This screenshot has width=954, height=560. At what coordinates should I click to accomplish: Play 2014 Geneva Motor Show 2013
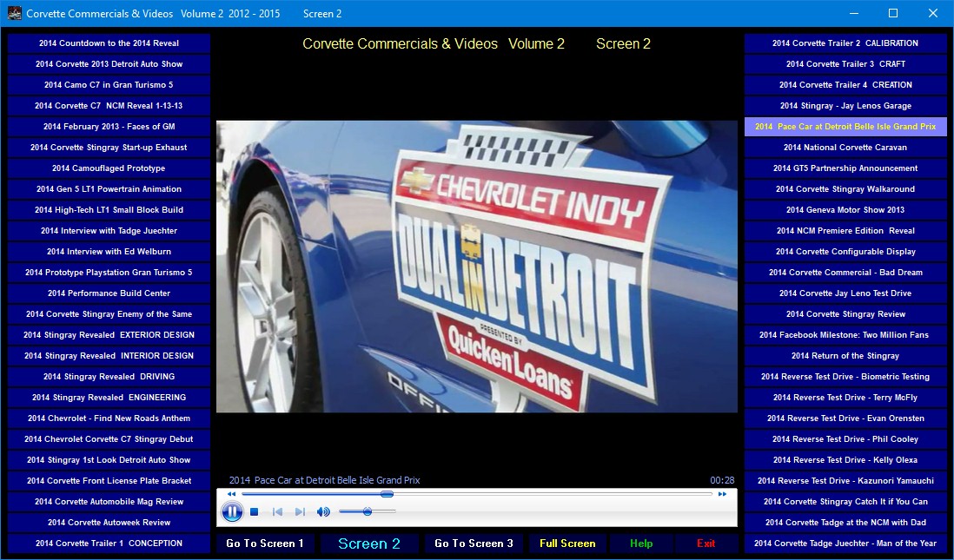pos(845,210)
